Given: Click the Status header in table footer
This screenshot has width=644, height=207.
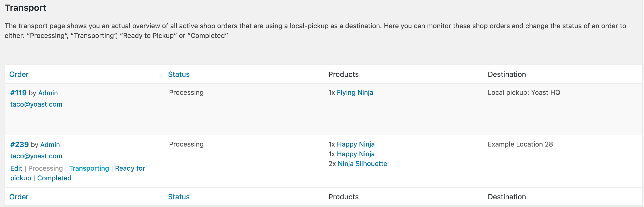Looking at the screenshot, I should (x=179, y=197).
